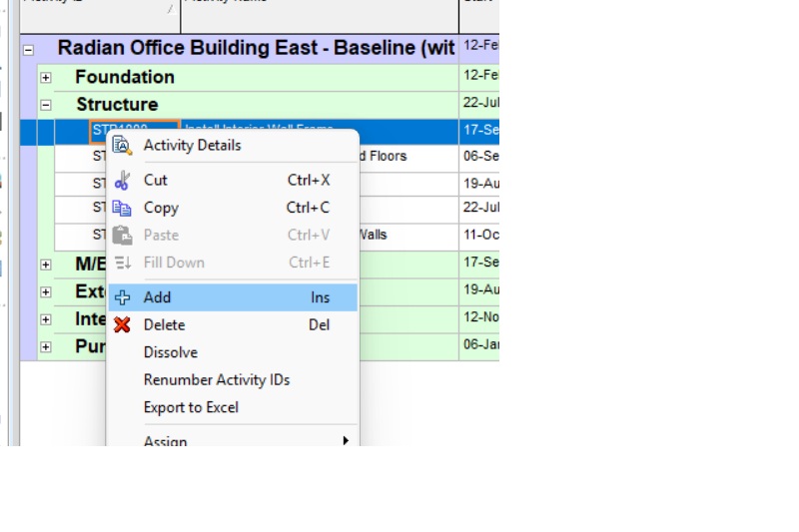Image resolution: width=799 pixels, height=532 pixels.
Task: Choose Export to Excel
Action: pyautogui.click(x=191, y=407)
